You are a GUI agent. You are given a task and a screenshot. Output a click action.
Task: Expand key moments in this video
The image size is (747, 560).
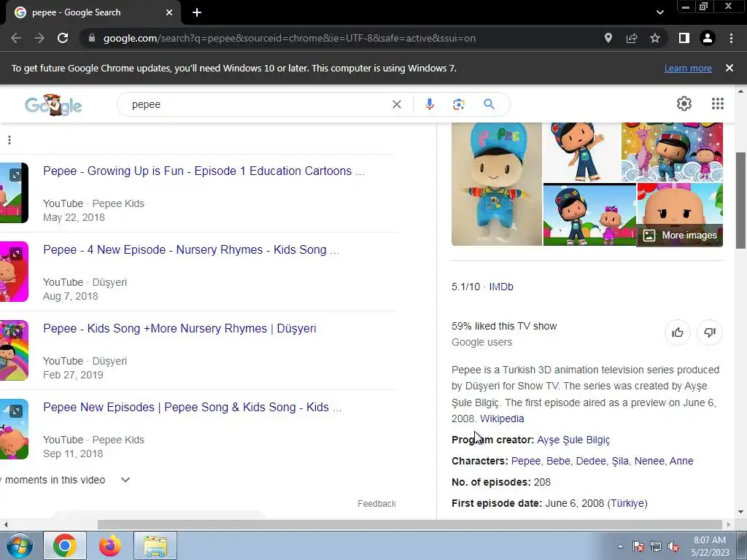tap(125, 480)
